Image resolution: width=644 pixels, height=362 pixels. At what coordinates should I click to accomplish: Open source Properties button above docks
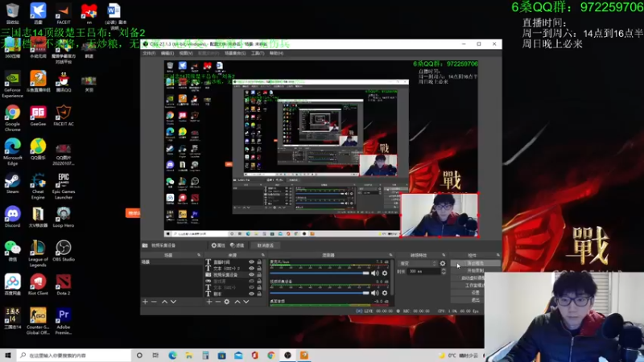coord(218,245)
